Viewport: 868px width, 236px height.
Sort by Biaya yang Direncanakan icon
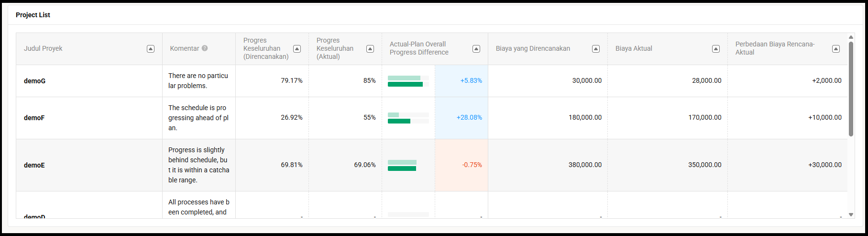coord(596,49)
